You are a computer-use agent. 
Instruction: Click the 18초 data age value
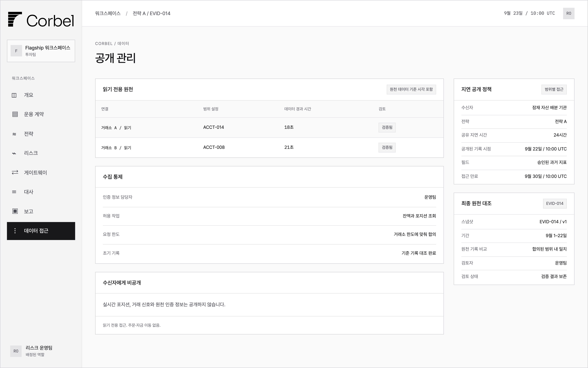289,127
